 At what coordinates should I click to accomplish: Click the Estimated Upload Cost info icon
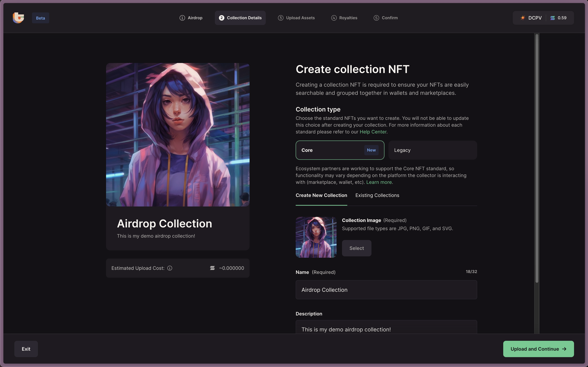(x=170, y=268)
